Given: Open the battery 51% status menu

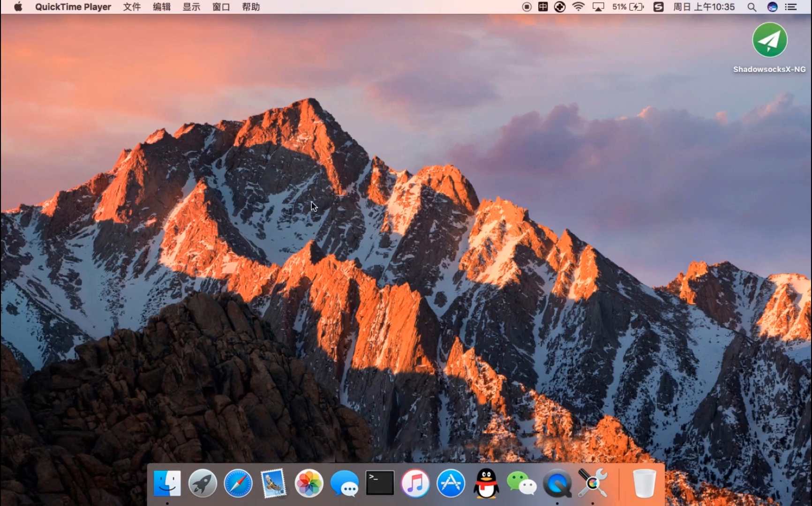Looking at the screenshot, I should [628, 7].
